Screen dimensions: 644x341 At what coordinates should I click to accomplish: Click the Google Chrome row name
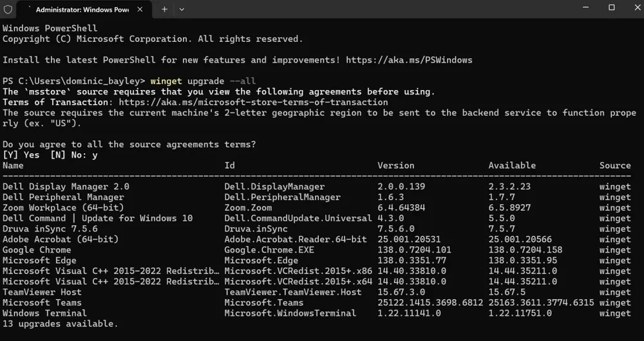pos(37,250)
